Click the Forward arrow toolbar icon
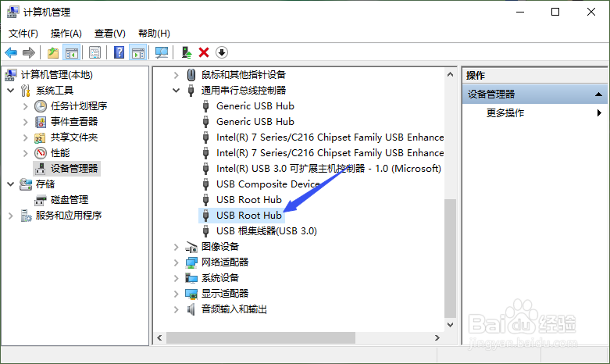The width and height of the screenshot is (610, 364). 29,52
